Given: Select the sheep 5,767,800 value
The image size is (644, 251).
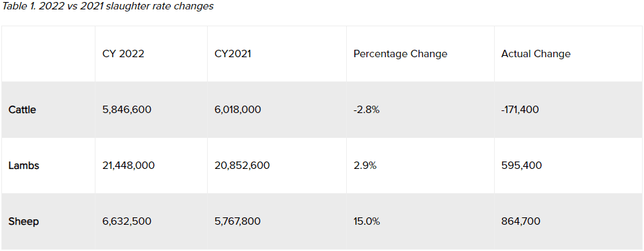Looking at the screenshot, I should coord(237,221).
